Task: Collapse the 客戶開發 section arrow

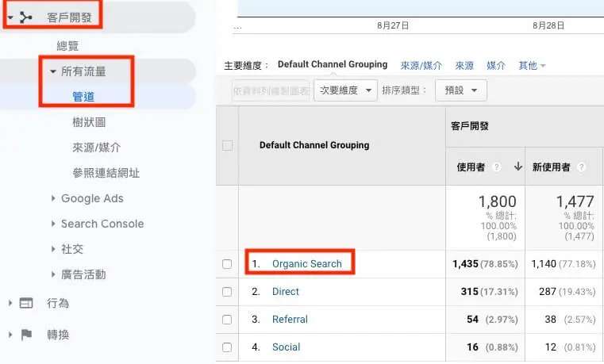Action: (x=10, y=17)
